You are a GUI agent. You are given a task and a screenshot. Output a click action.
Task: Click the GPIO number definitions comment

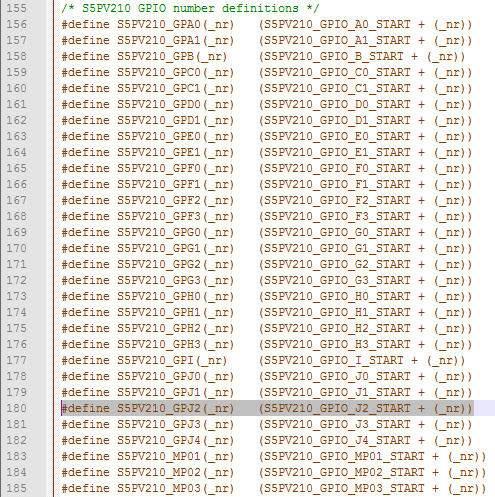coord(190,8)
